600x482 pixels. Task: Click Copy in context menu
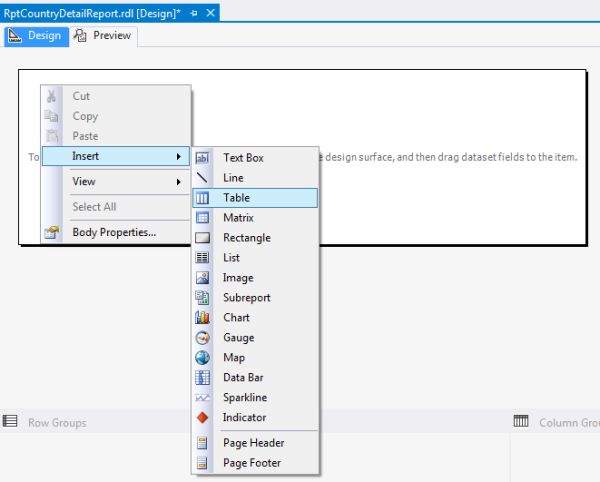pos(116,116)
